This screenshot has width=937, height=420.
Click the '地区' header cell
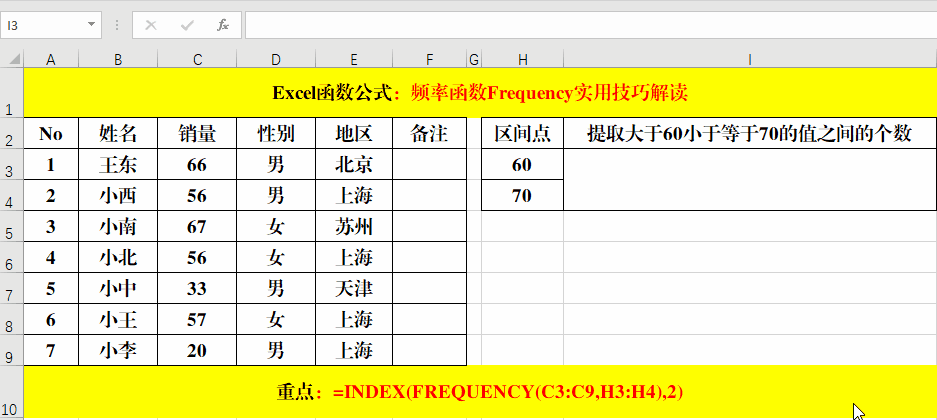pos(354,133)
